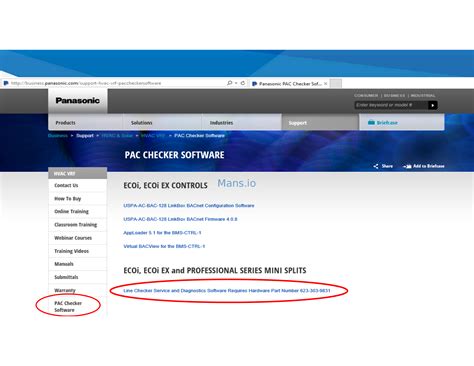Screen dimensions: 474x366
Task: Click the search submit arrow button
Action: click(433, 105)
